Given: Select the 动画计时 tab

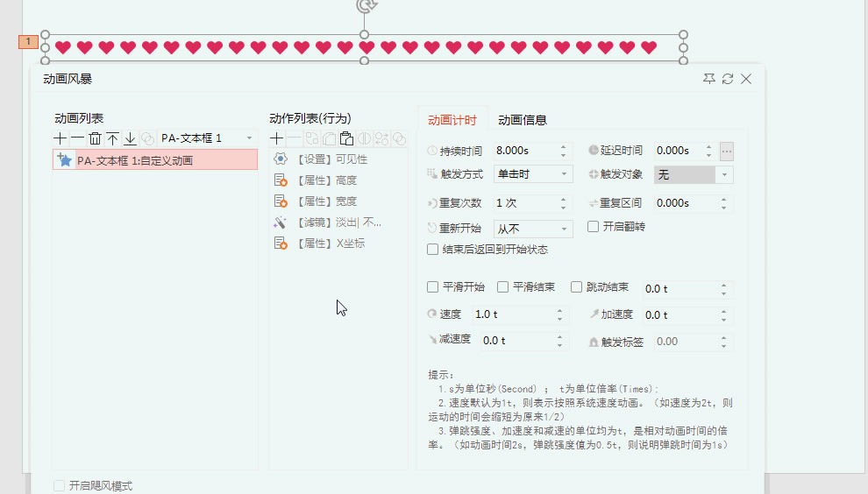Looking at the screenshot, I should [x=452, y=120].
